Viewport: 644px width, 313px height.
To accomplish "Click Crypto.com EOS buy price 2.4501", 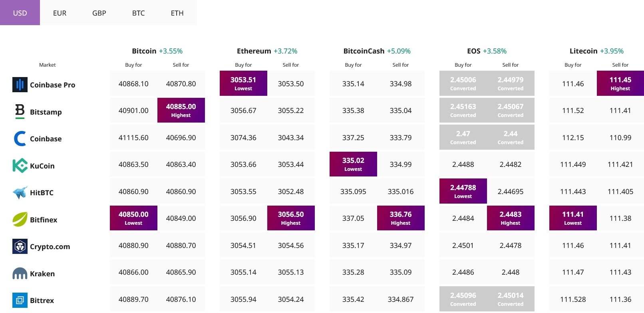I will tap(463, 246).
